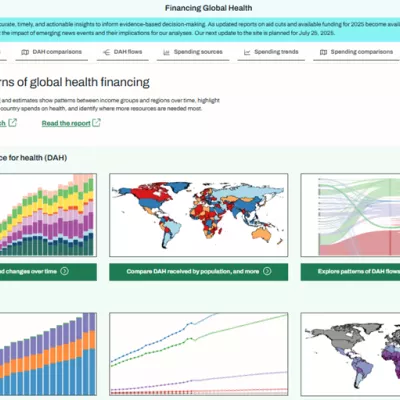Click the map icon beside Spending comparisons
Screen dimensions: 400x400
(323, 52)
